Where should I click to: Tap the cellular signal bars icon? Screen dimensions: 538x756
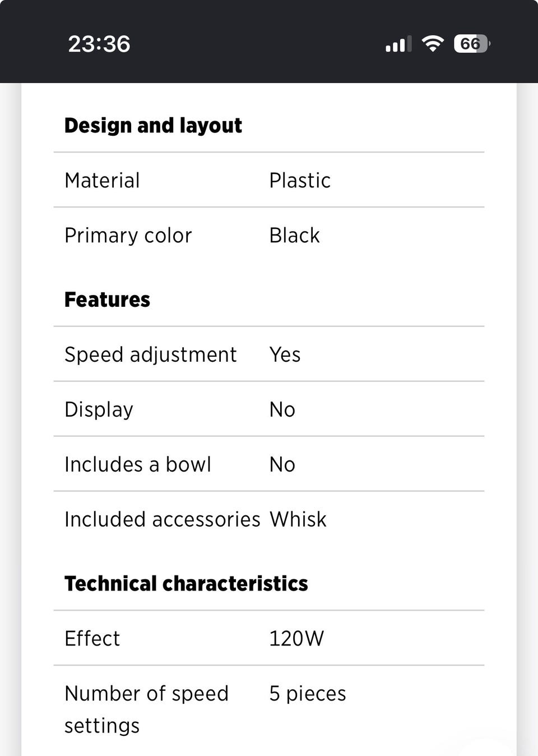(398, 44)
